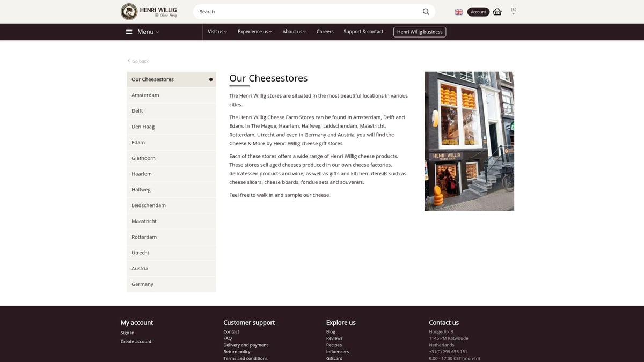Click the cheese shop storefront photo
This screenshot has width=644, height=362.
tap(469, 141)
